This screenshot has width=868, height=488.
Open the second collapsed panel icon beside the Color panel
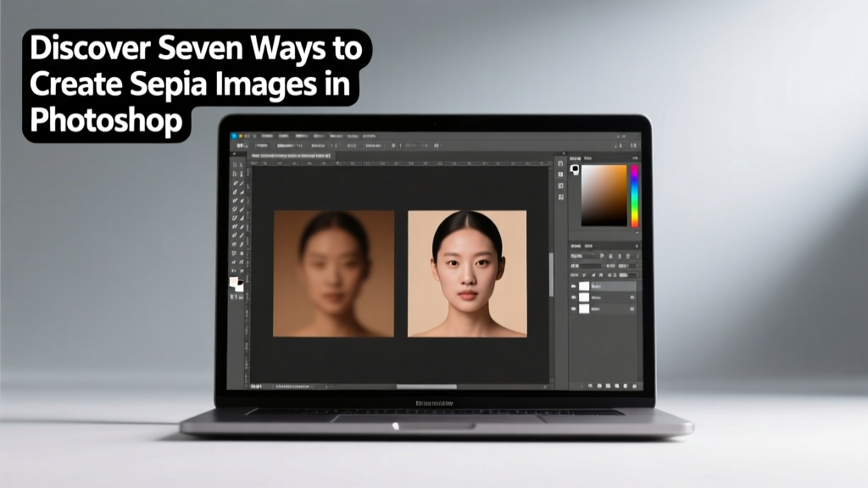click(x=561, y=175)
